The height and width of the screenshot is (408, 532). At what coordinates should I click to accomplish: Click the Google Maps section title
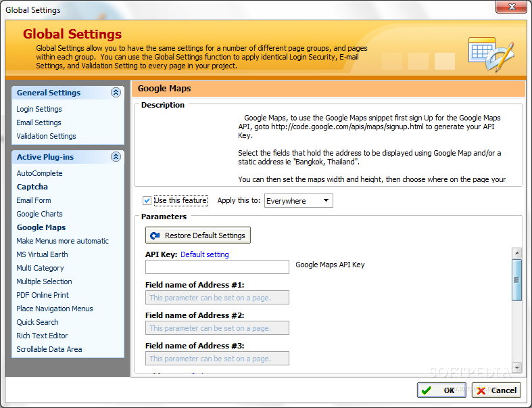(x=164, y=89)
